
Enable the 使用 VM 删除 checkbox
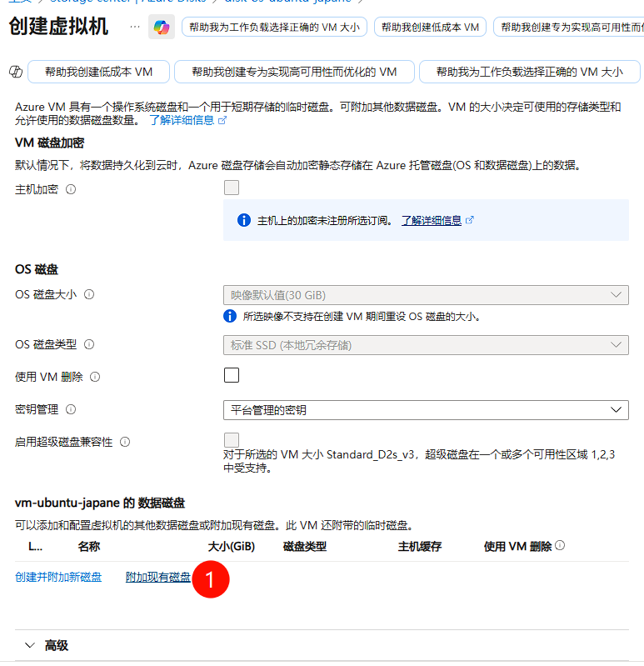pyautogui.click(x=232, y=375)
